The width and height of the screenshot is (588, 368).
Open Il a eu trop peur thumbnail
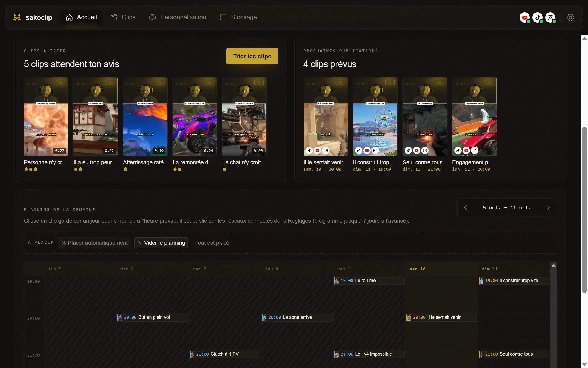pyautogui.click(x=96, y=117)
